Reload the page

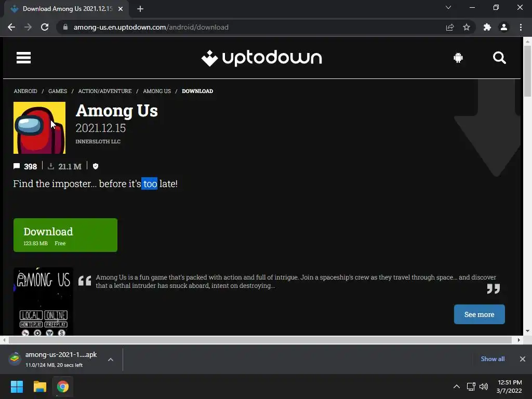[45, 27]
